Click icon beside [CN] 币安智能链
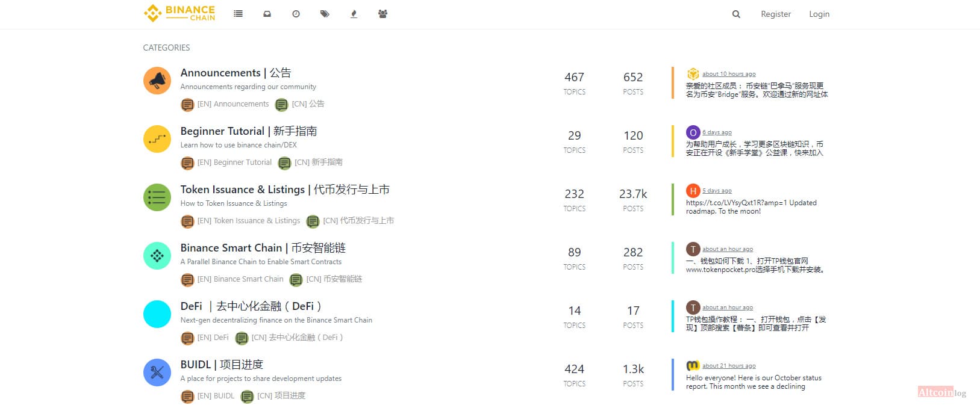980x408 pixels. 296,280
